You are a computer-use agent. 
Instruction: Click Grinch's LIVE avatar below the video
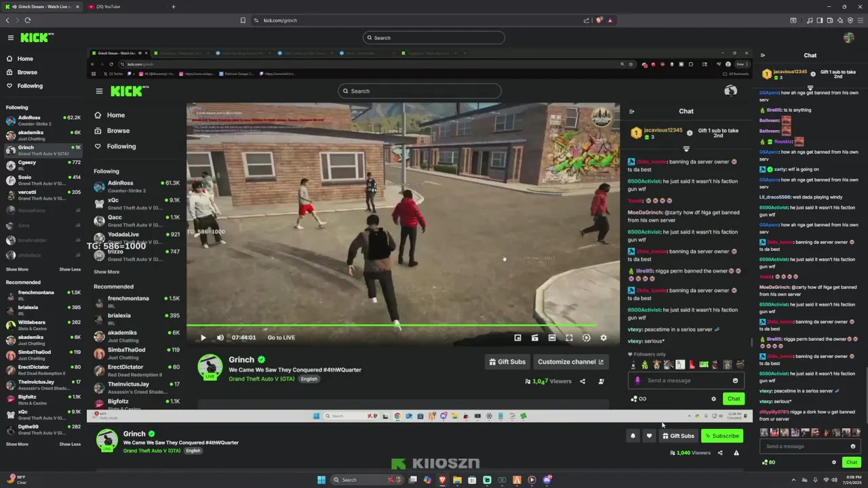coord(106,441)
